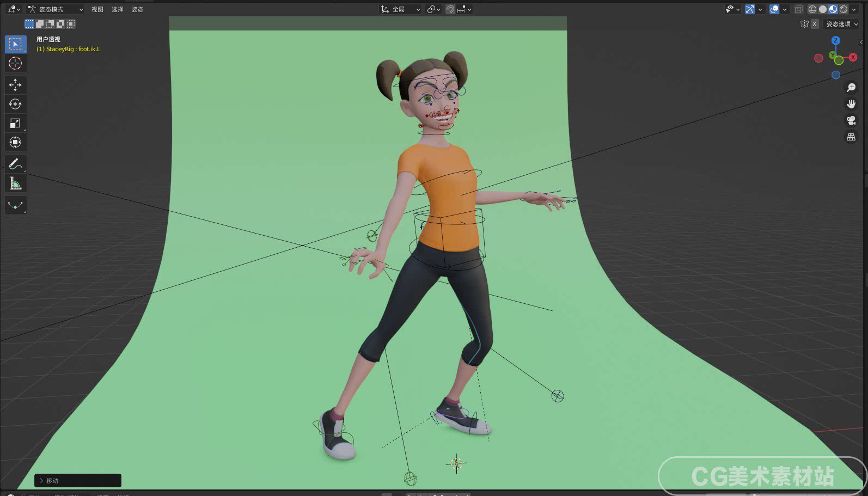This screenshot has height=496, width=868.
Task: Toggle camera view icon
Action: (851, 120)
